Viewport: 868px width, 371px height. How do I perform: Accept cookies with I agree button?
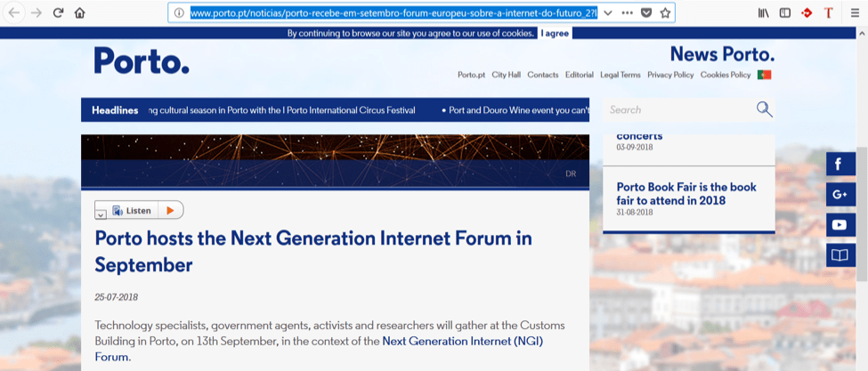(x=555, y=33)
